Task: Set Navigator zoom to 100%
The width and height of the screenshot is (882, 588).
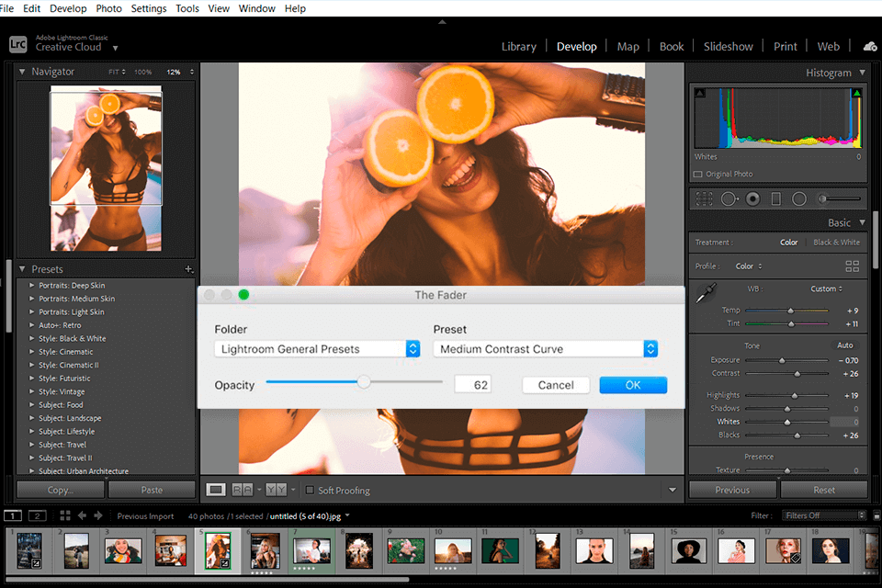Action: [143, 72]
